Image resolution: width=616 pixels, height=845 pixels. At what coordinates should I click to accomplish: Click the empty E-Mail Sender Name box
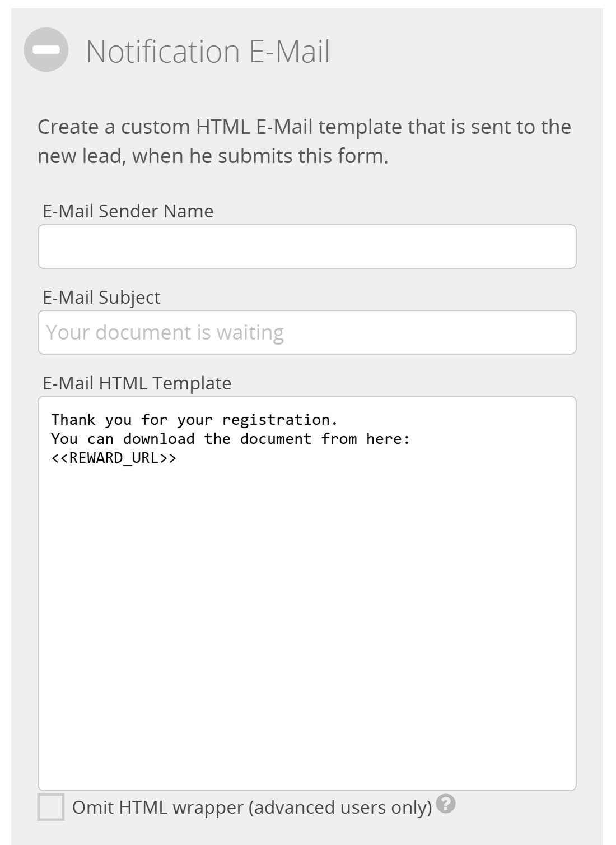pos(306,246)
